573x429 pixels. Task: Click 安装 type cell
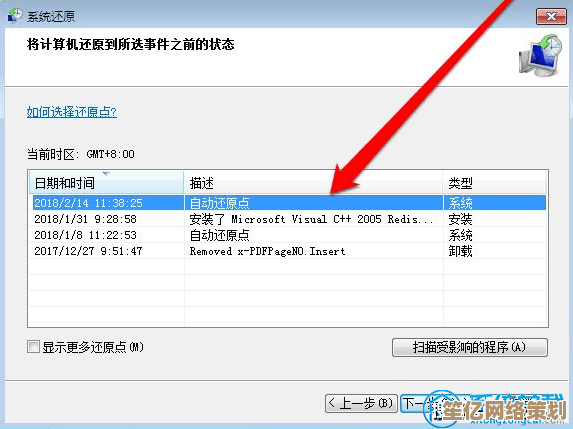point(460,219)
